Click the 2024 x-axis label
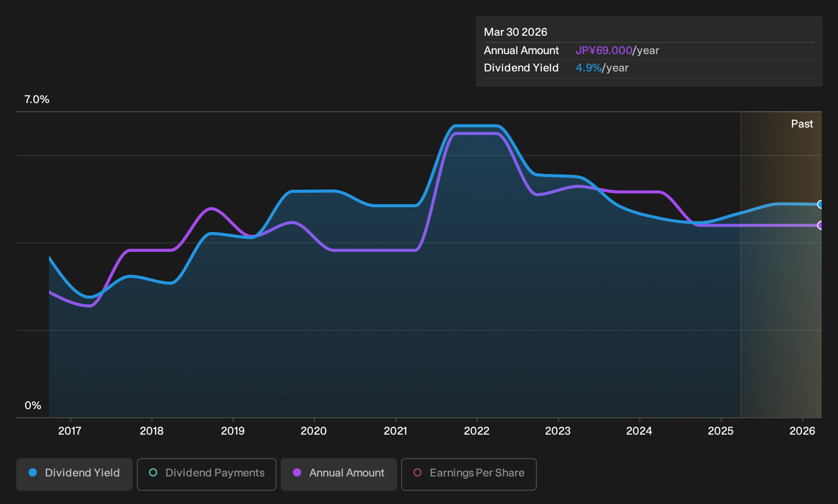 coord(639,431)
